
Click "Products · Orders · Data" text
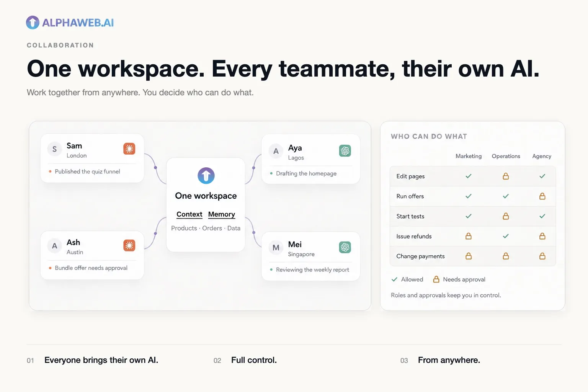tap(206, 228)
